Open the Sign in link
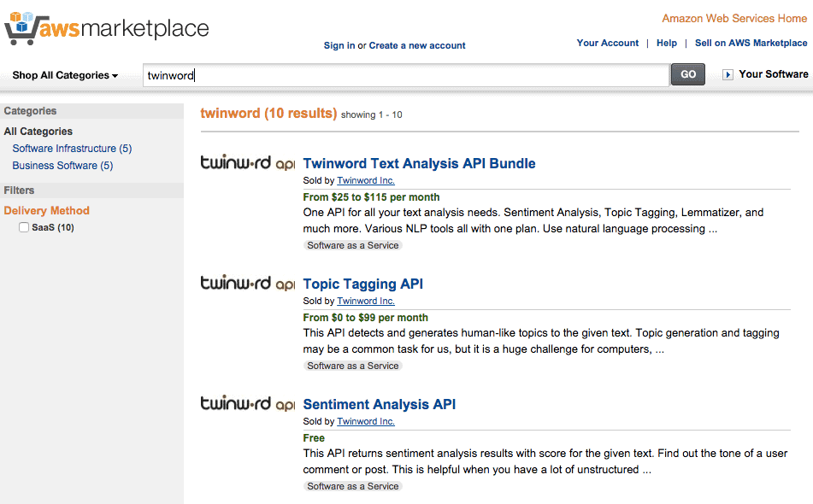This screenshot has height=504, width=813. point(339,45)
